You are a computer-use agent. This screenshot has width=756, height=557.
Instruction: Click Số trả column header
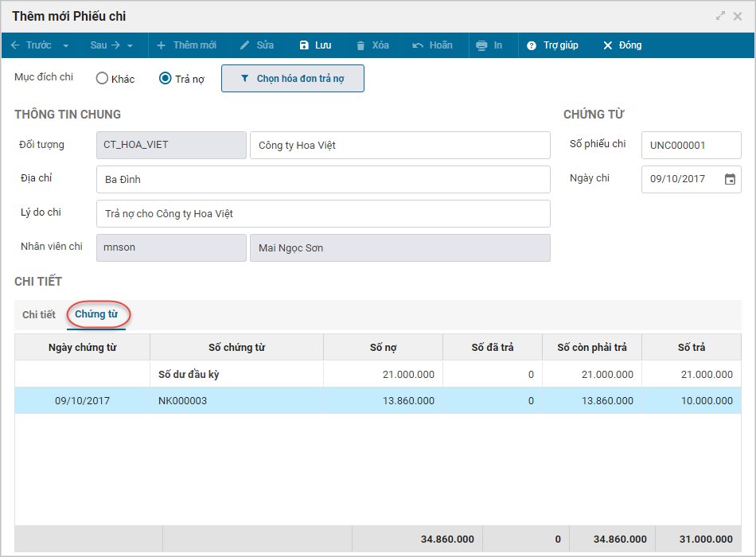coord(692,347)
